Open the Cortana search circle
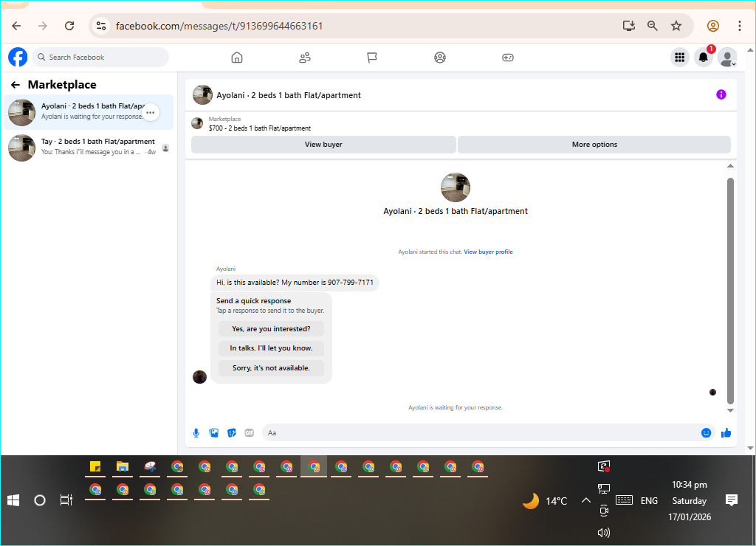The width and height of the screenshot is (756, 546). point(40,501)
